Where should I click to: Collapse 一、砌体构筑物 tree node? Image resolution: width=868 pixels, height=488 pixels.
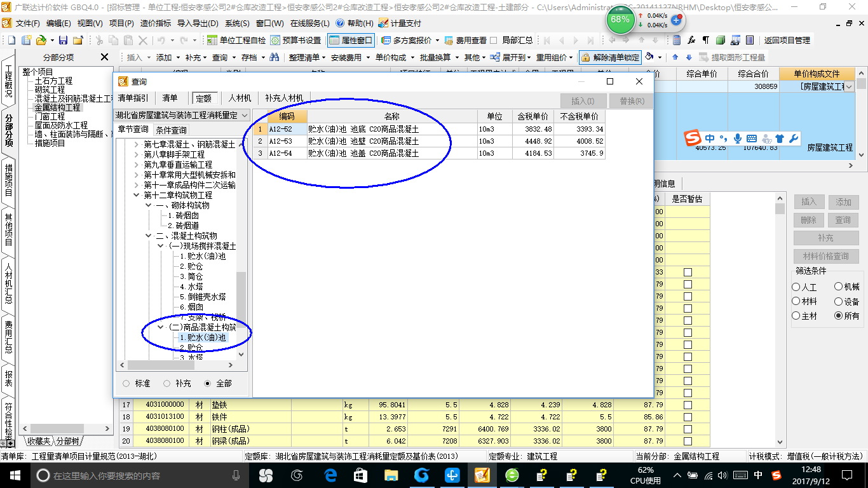coord(148,206)
